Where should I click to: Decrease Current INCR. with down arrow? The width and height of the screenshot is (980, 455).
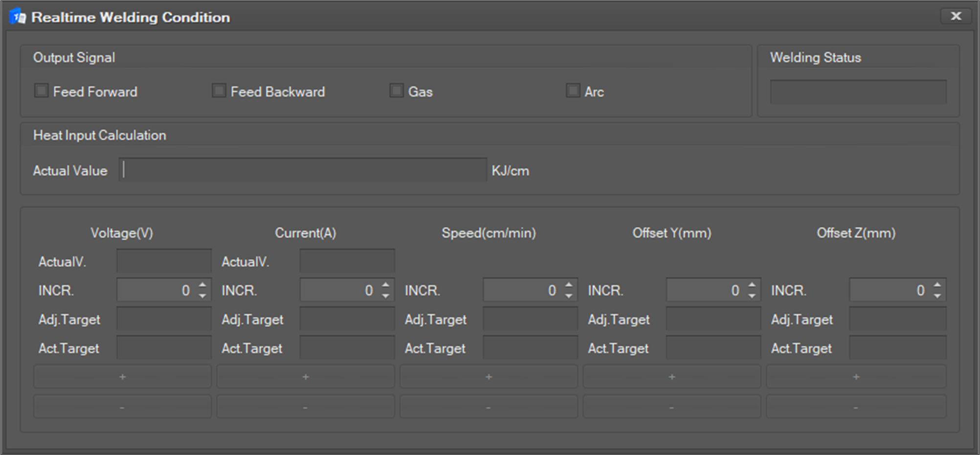click(386, 296)
